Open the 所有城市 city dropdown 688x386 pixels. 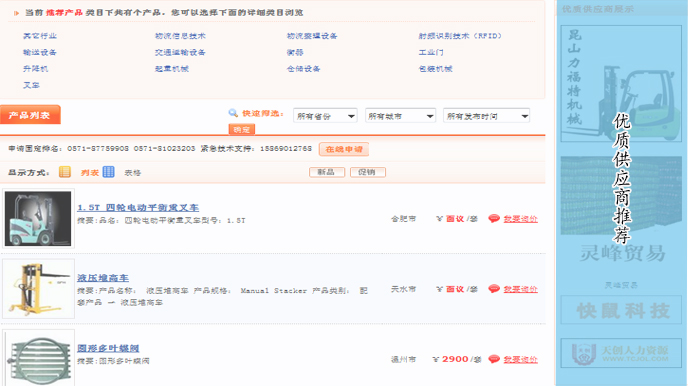(400, 116)
